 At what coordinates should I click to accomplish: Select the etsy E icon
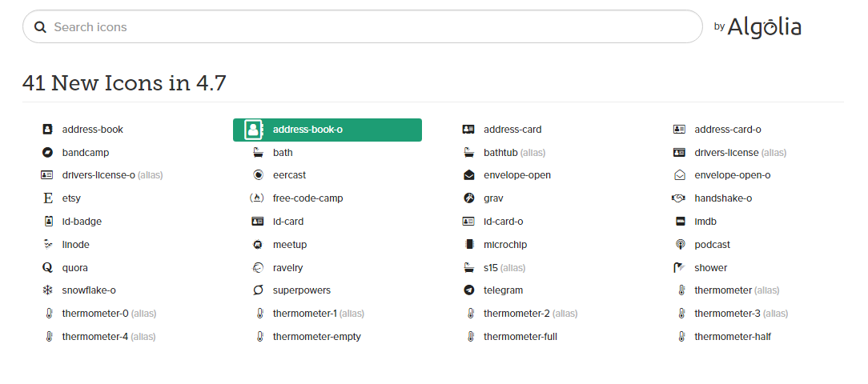47,198
